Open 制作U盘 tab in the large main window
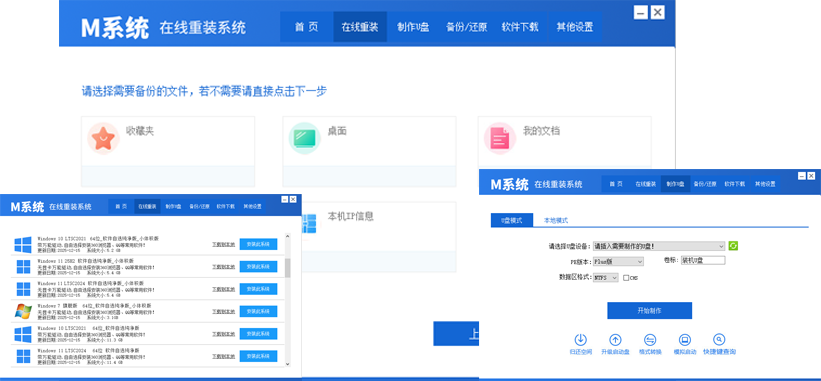 point(414,27)
